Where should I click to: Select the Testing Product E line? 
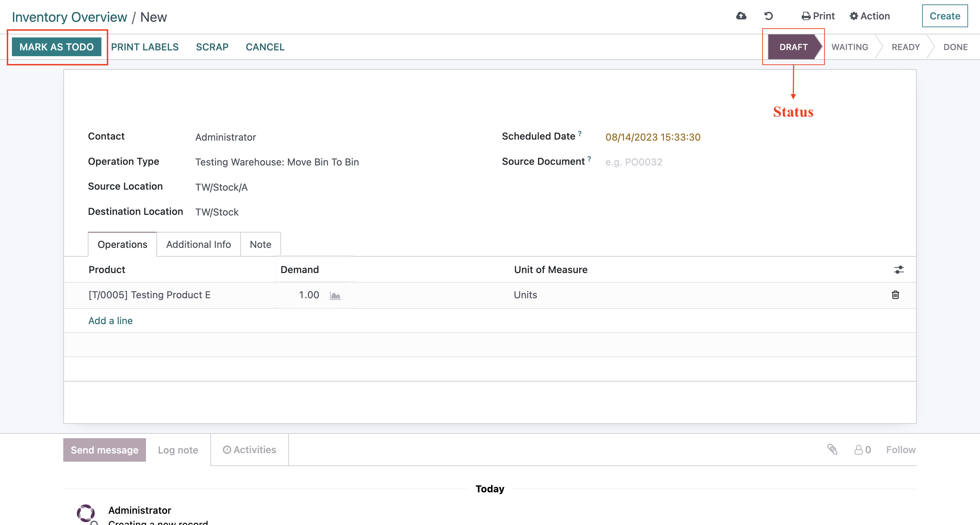click(x=149, y=295)
